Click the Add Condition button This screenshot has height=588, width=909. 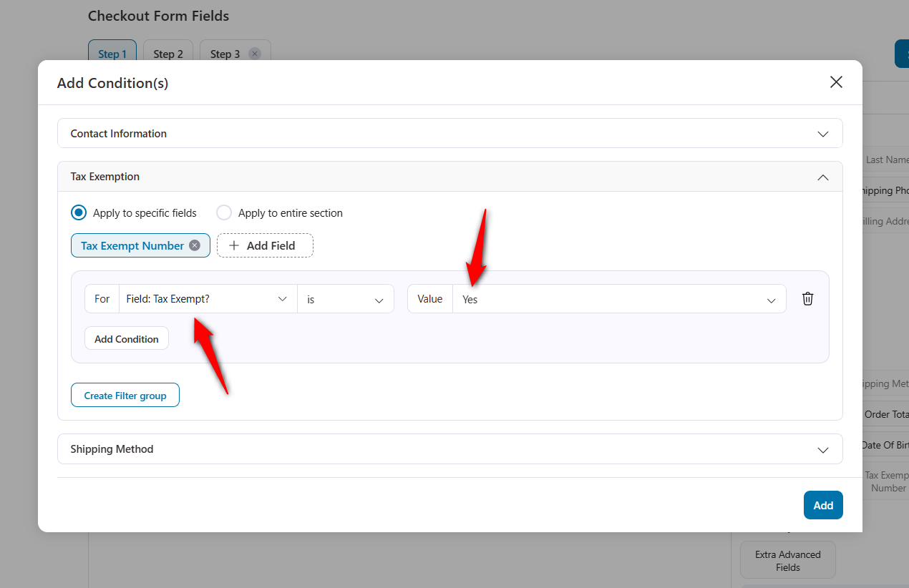(x=126, y=338)
